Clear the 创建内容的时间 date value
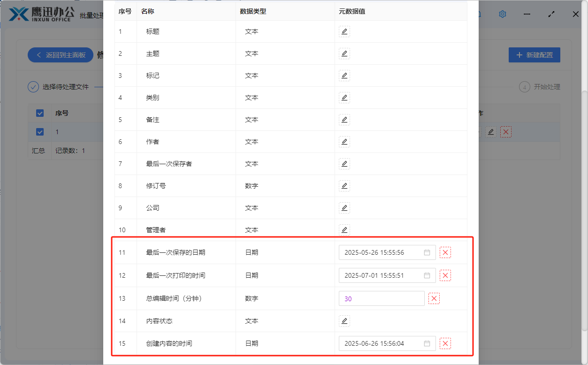Viewport: 588px width, 365px height. click(x=445, y=343)
